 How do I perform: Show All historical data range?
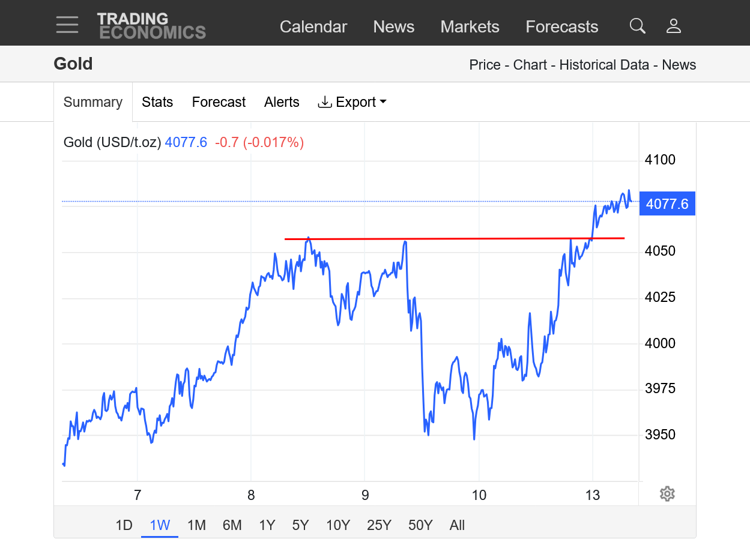tap(457, 525)
